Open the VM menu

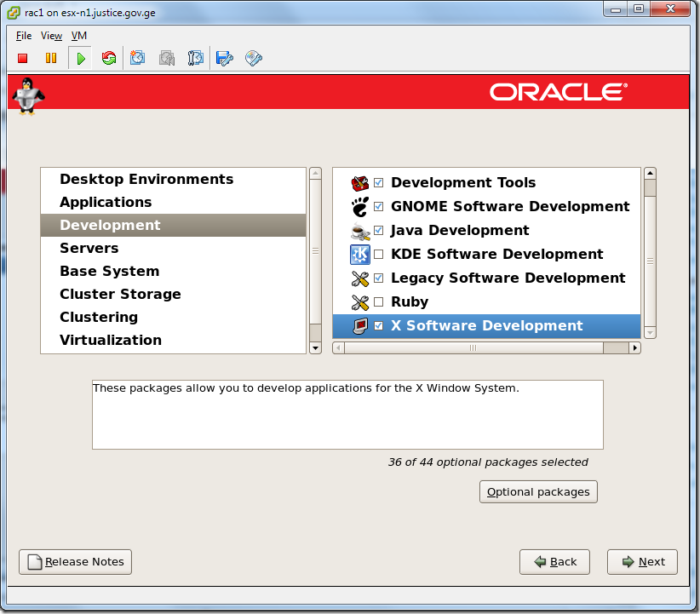78,36
